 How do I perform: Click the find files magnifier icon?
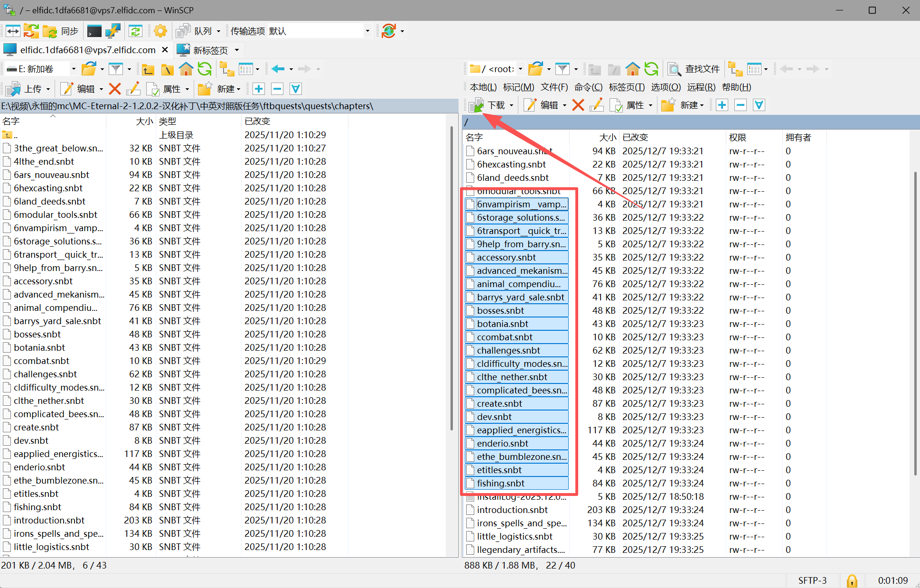(674, 69)
